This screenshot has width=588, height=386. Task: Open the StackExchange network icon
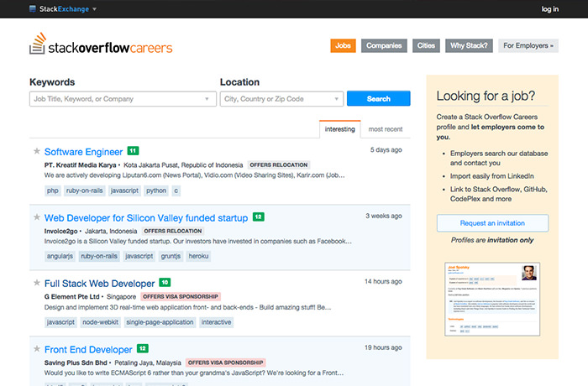pyautogui.click(x=33, y=8)
